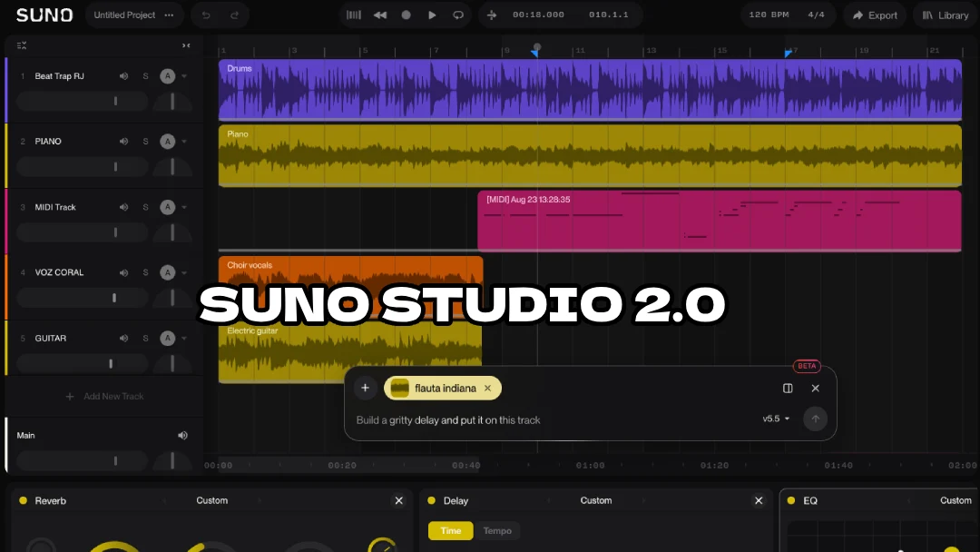Click the Untitled Project name
Image resolution: width=980 pixels, height=552 pixels.
(124, 15)
